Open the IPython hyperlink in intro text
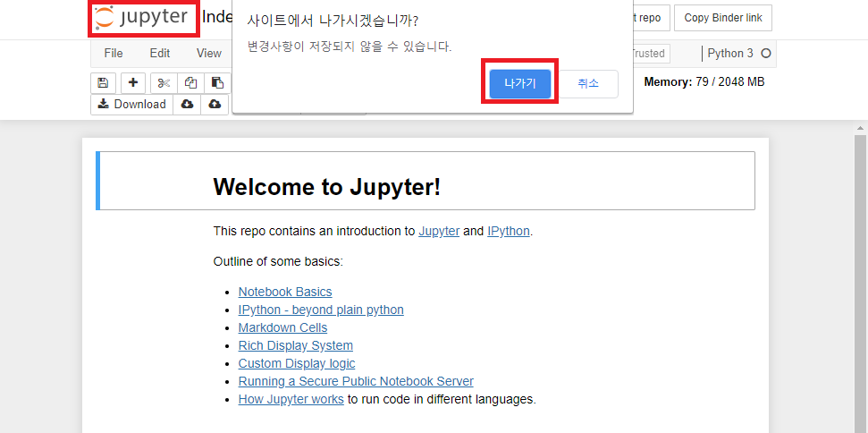The width and height of the screenshot is (868, 433). (x=508, y=231)
